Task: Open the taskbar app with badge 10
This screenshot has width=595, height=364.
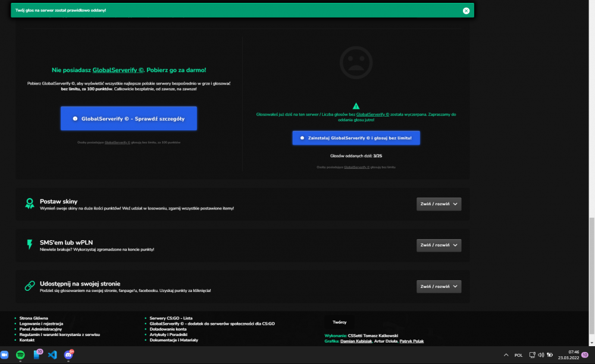Action: (x=37, y=354)
